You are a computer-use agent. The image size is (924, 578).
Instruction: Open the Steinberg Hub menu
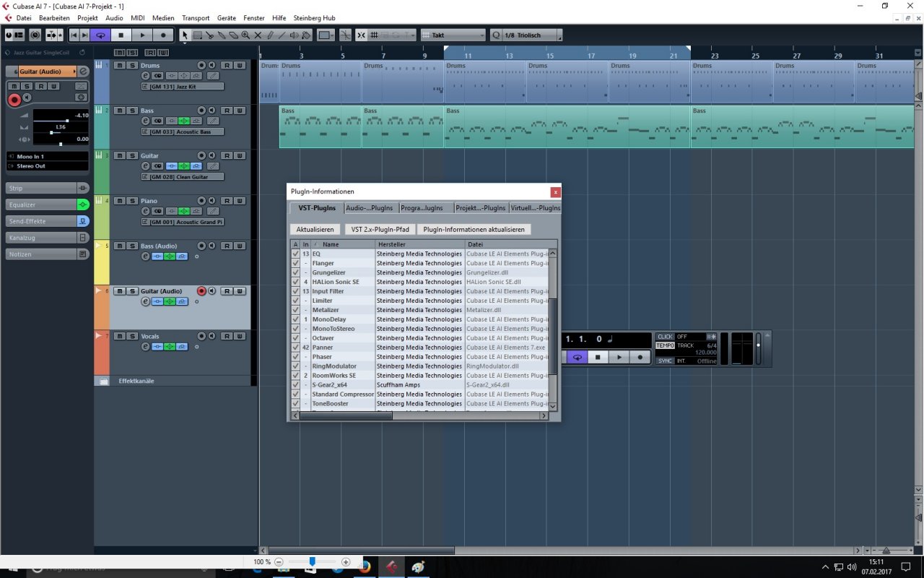(314, 17)
